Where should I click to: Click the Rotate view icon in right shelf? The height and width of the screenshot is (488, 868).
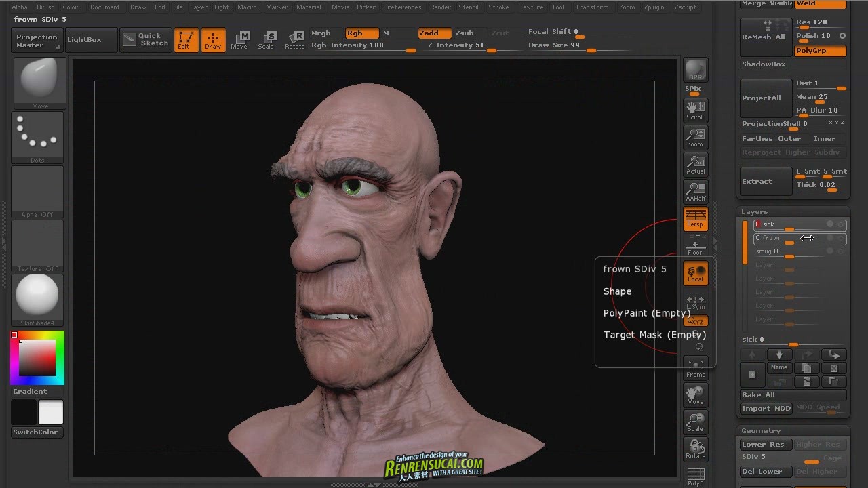pyautogui.click(x=695, y=449)
